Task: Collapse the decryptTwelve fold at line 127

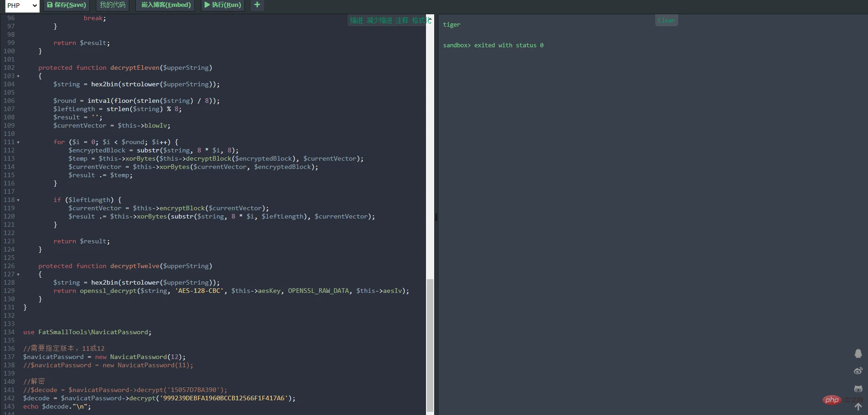Action: (x=18, y=275)
